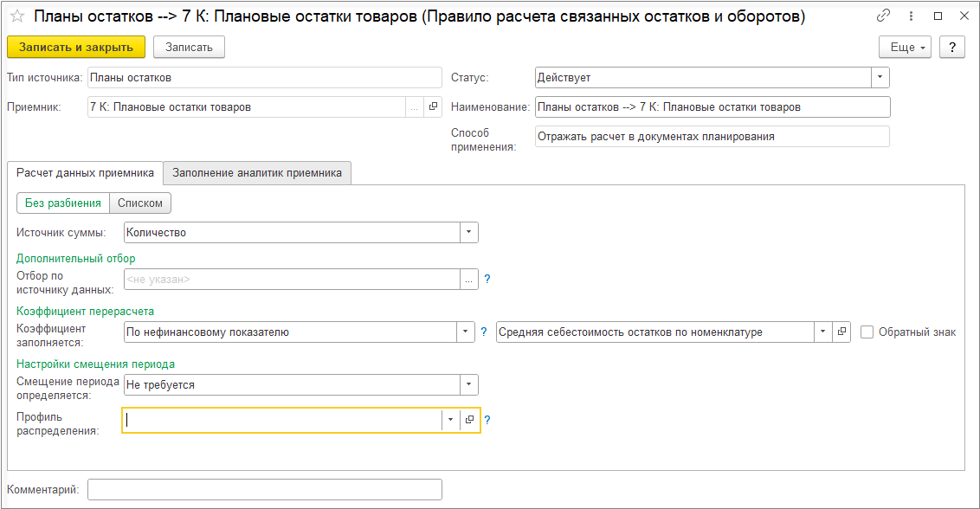Click the Записать button
The width and height of the screenshot is (980, 509).
tap(189, 48)
